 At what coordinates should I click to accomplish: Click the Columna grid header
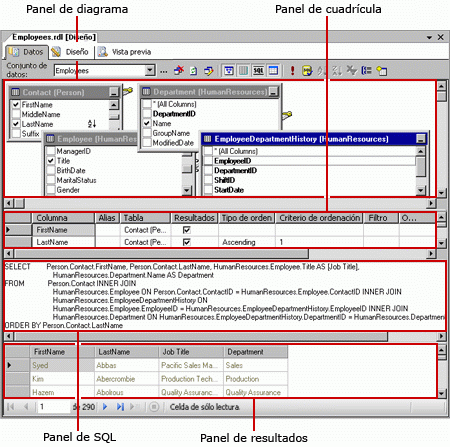pos(63,218)
